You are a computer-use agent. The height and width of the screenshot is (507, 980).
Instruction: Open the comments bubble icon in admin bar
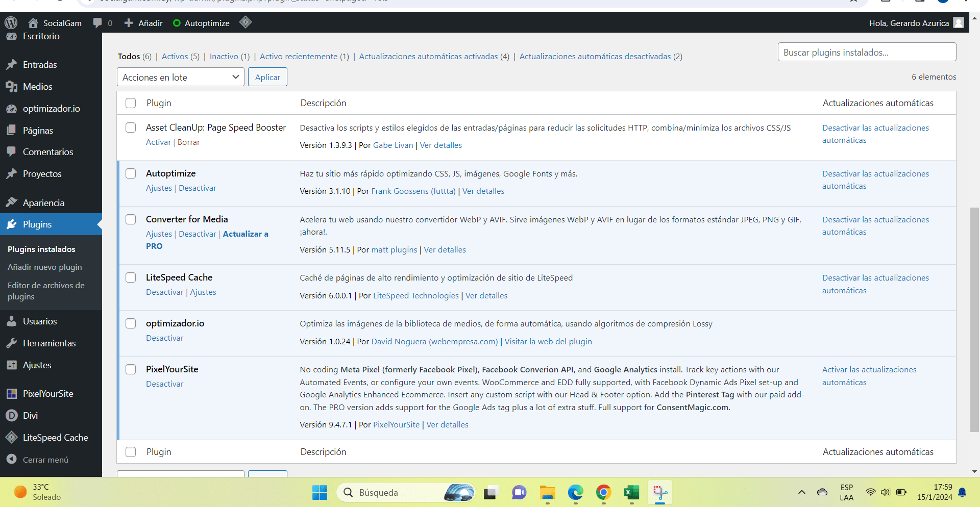[x=97, y=23]
